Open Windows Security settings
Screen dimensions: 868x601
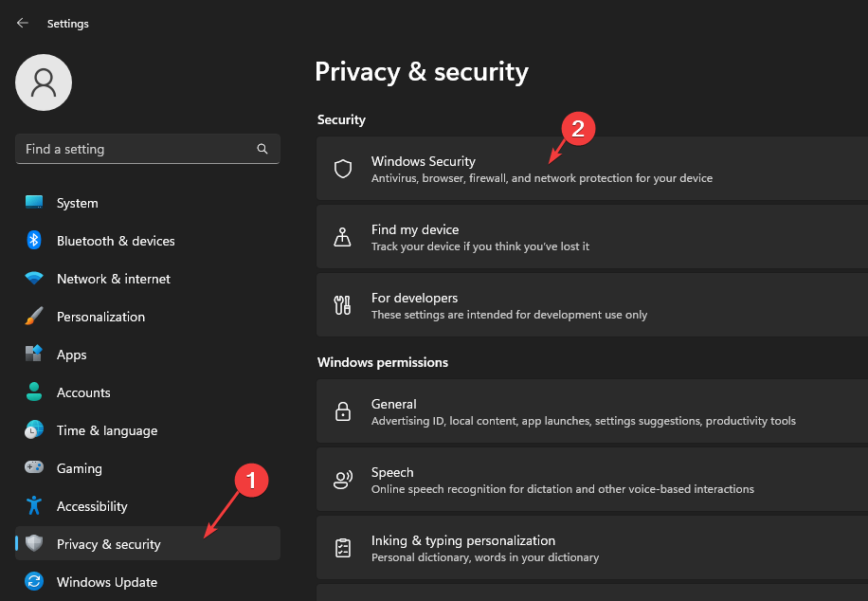coord(592,169)
